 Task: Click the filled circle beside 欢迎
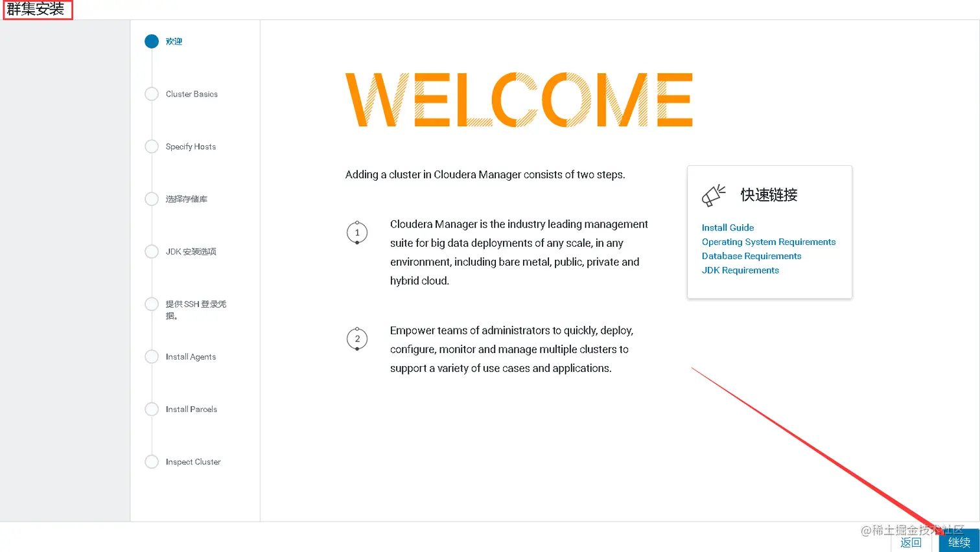(x=152, y=41)
